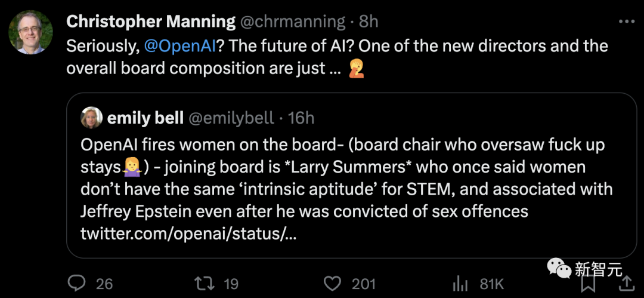Screen dimensions: 644x298
Task: Click the @chrmanning handle
Action: click(x=293, y=22)
